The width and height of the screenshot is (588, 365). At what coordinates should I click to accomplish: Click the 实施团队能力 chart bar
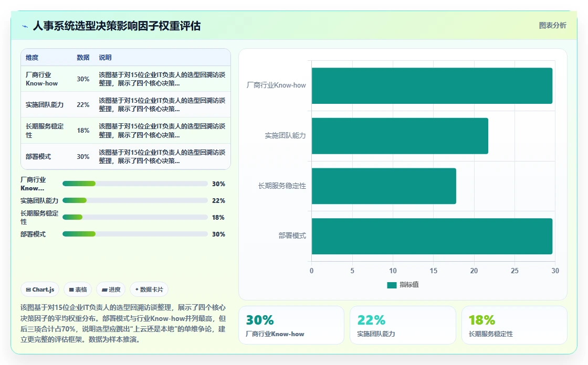pyautogui.click(x=400, y=136)
